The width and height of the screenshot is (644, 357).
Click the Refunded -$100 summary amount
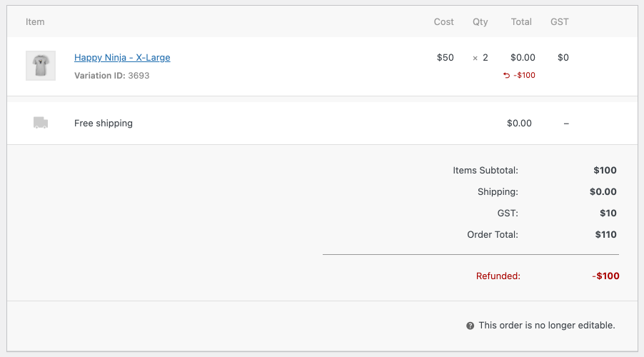605,276
